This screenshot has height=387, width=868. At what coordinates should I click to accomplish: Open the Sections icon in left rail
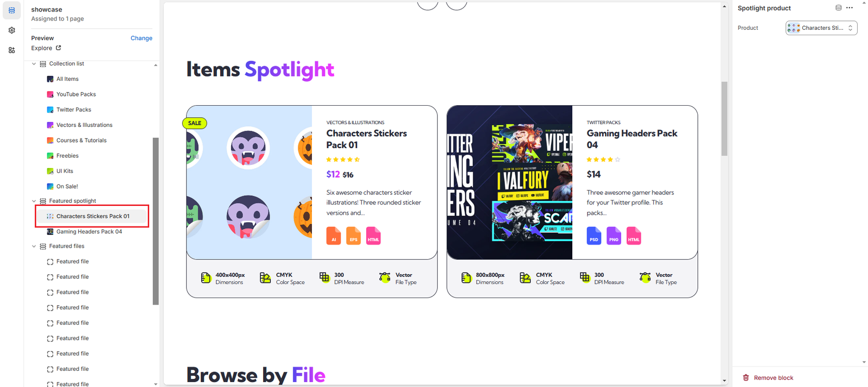point(11,10)
